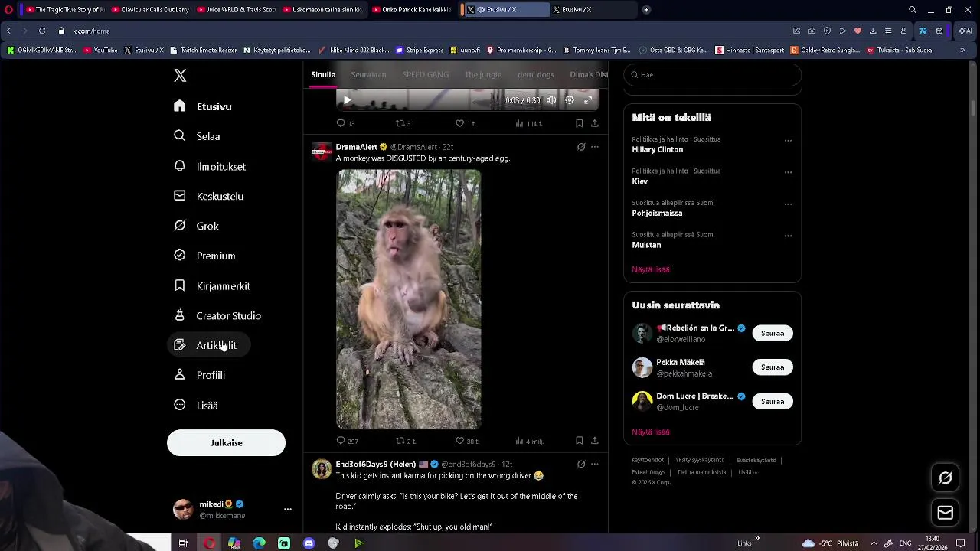
Task: Click Näytä lisää under suggested follows
Action: point(651,432)
